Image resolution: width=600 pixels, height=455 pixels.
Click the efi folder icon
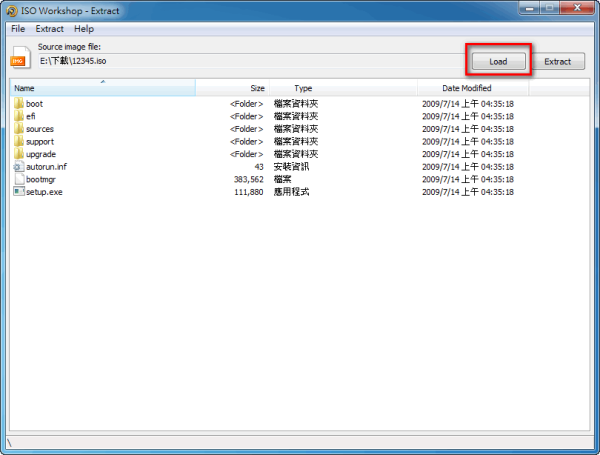point(19,116)
